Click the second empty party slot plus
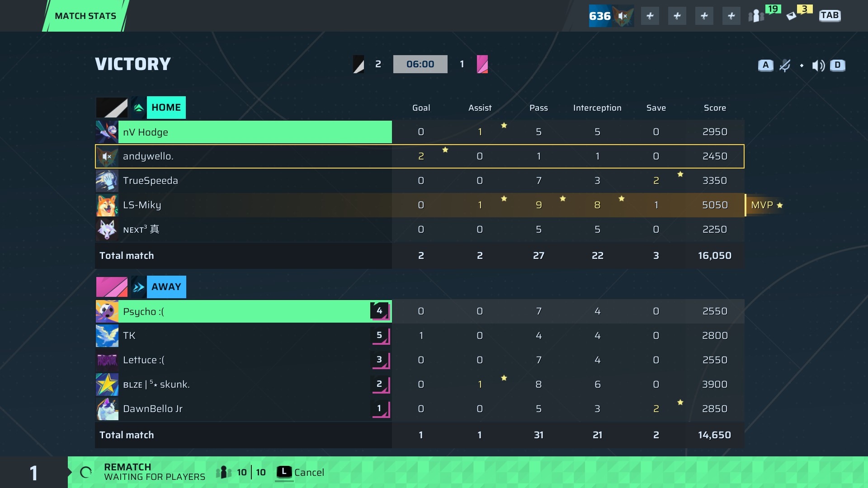Screen dimensions: 868x488 pos(677,16)
